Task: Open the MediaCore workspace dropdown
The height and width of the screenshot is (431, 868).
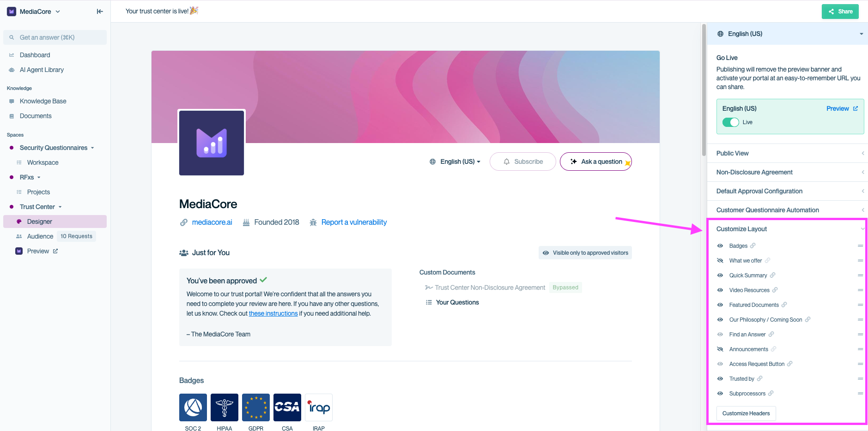Action: [34, 12]
